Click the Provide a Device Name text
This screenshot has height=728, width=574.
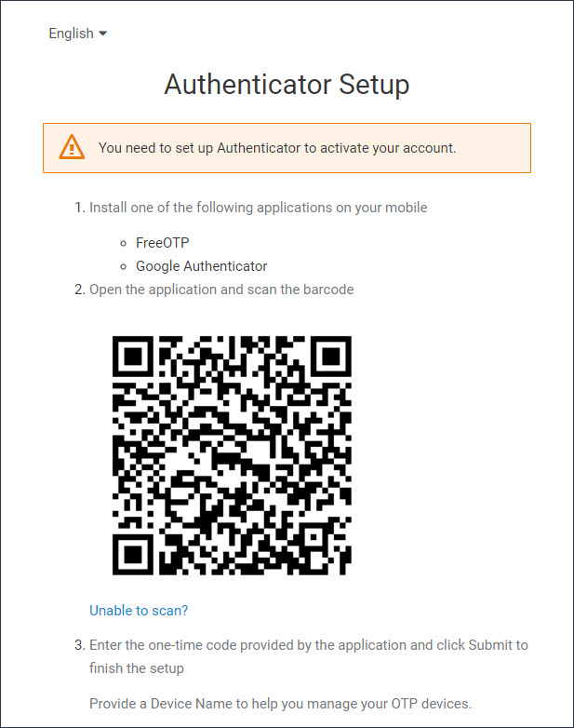click(x=280, y=704)
